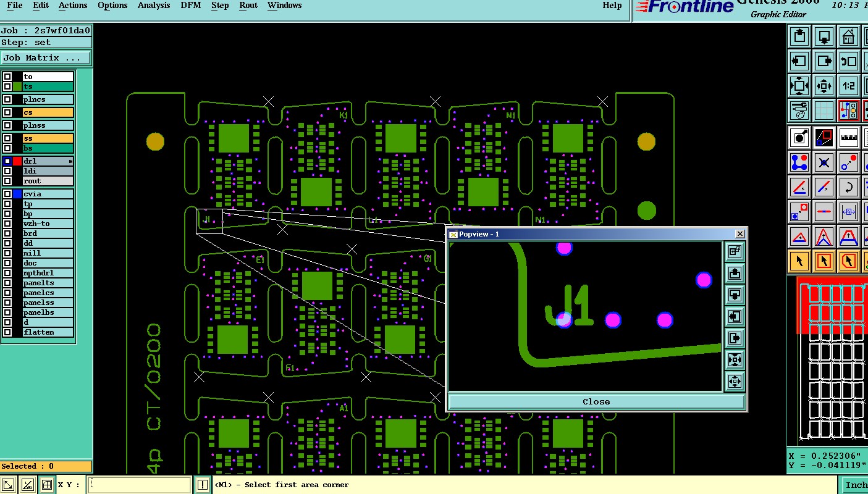The height and width of the screenshot is (494, 868).
Task: Click the zoom in expand icon in main toolbar
Action: 799,86
